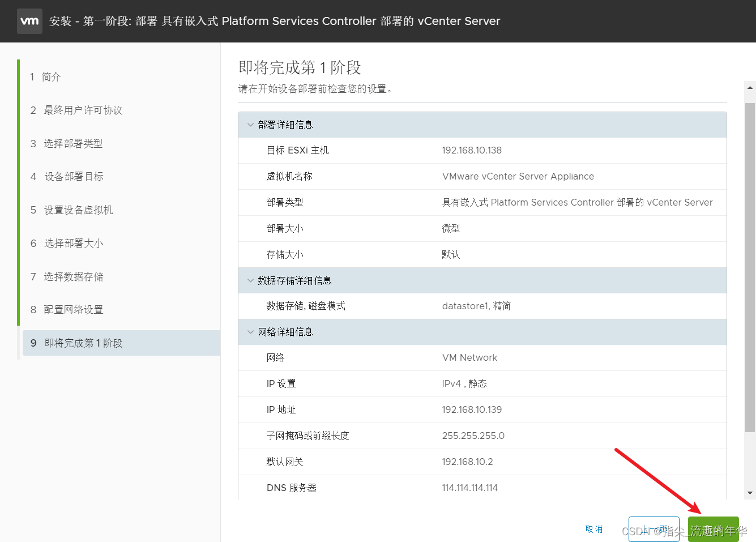756x542 pixels.
Task: Go to step 5 设置设备虚拟机
Action: tap(71, 210)
